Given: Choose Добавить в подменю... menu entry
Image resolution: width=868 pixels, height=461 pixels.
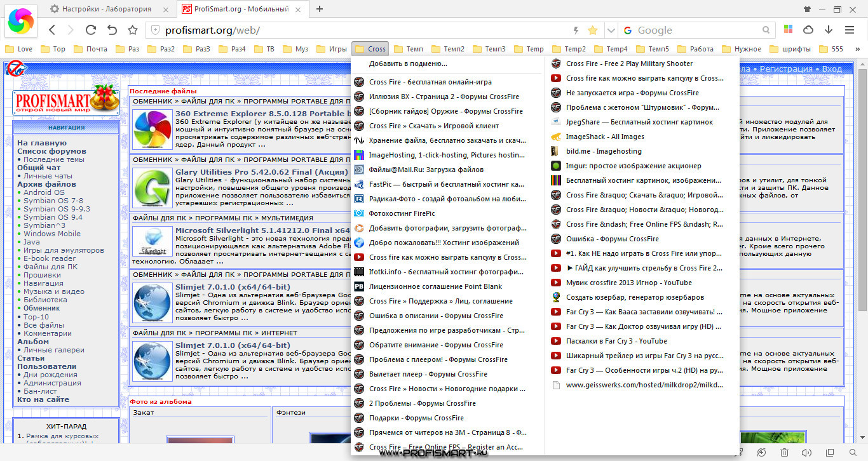Looking at the screenshot, I should (447, 63).
